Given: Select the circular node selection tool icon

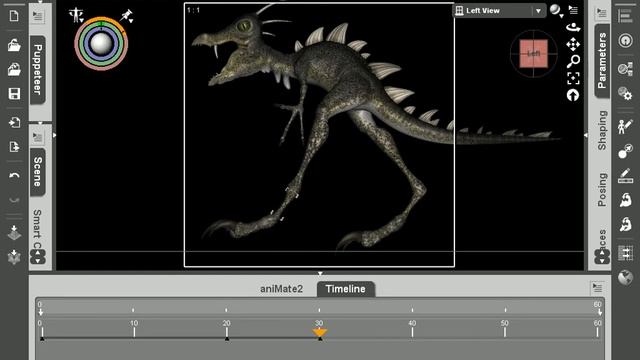Looking at the screenshot, I should click(625, 40).
